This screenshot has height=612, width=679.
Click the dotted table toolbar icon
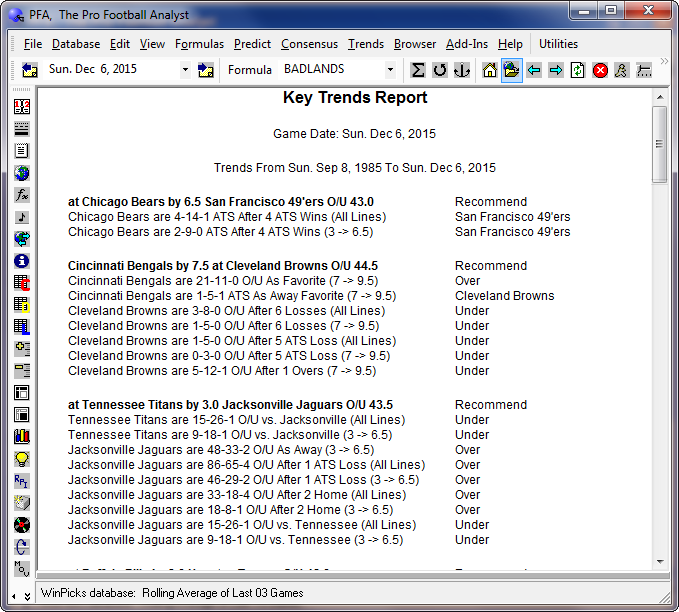(643, 70)
